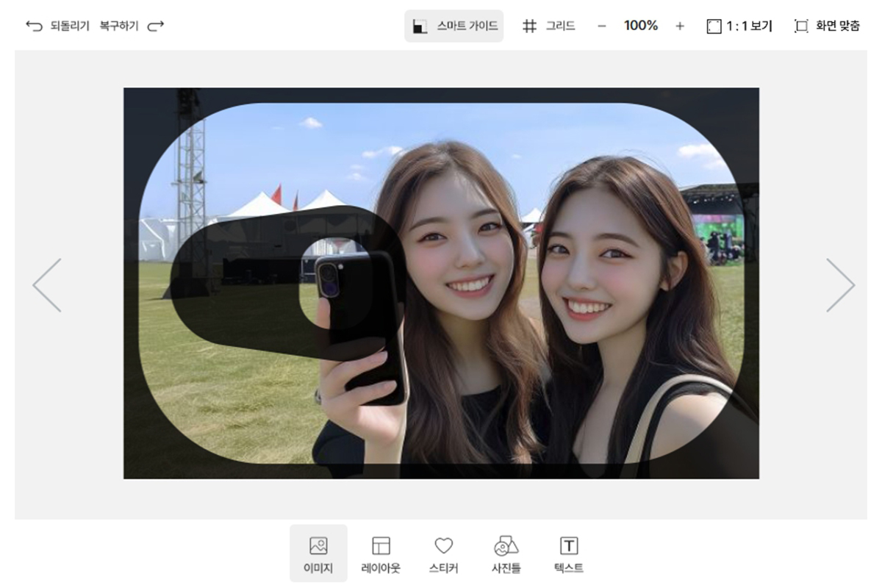Click the undo arrow icon
This screenshot has width=882, height=588.
[x=34, y=26]
